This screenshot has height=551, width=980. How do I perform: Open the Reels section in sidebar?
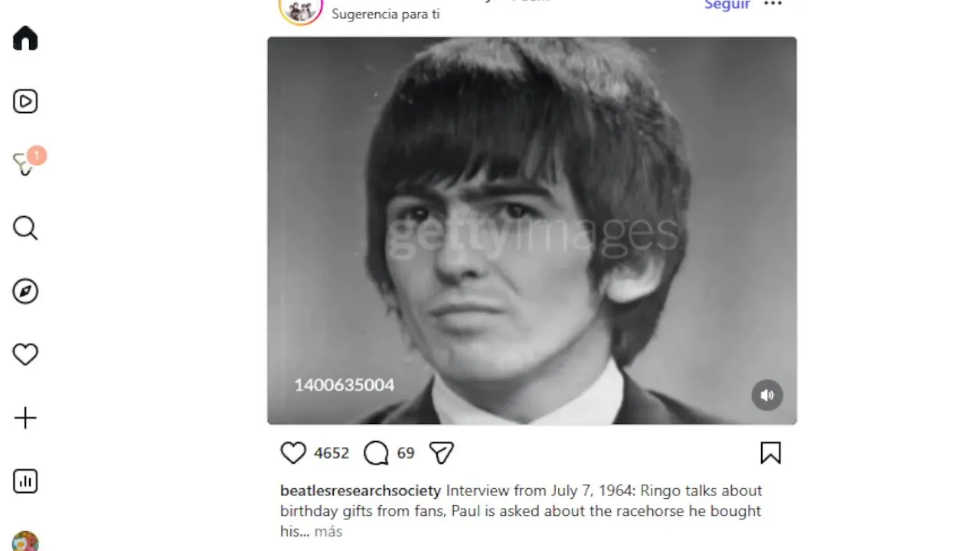(x=25, y=101)
